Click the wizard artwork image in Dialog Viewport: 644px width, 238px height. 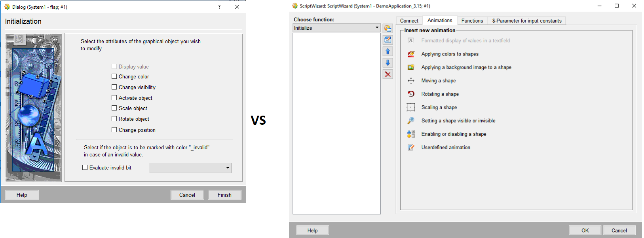click(33, 107)
